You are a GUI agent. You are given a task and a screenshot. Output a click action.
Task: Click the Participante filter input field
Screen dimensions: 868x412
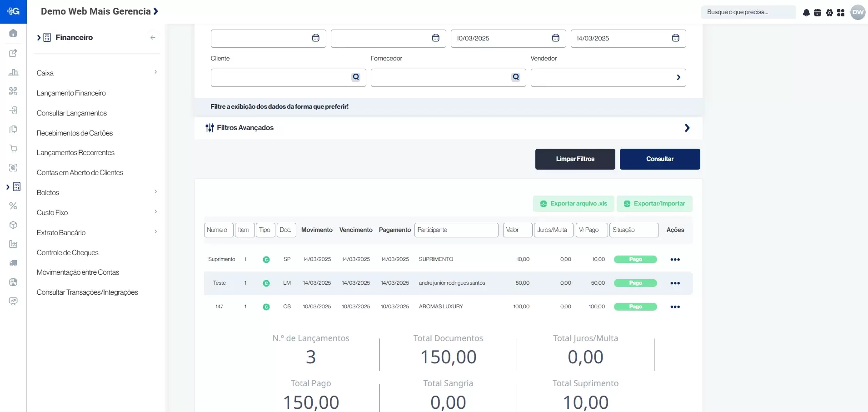coord(456,230)
